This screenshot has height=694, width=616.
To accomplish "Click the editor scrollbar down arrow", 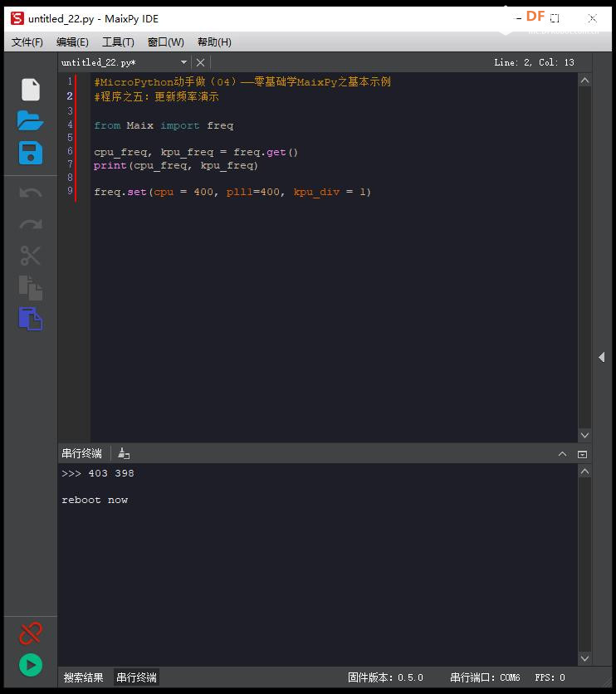I will 584,435.
